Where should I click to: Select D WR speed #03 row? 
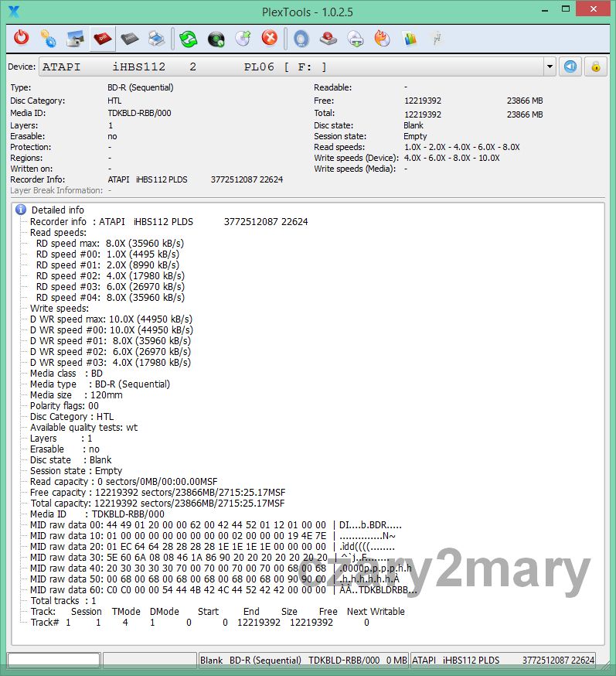click(x=111, y=362)
